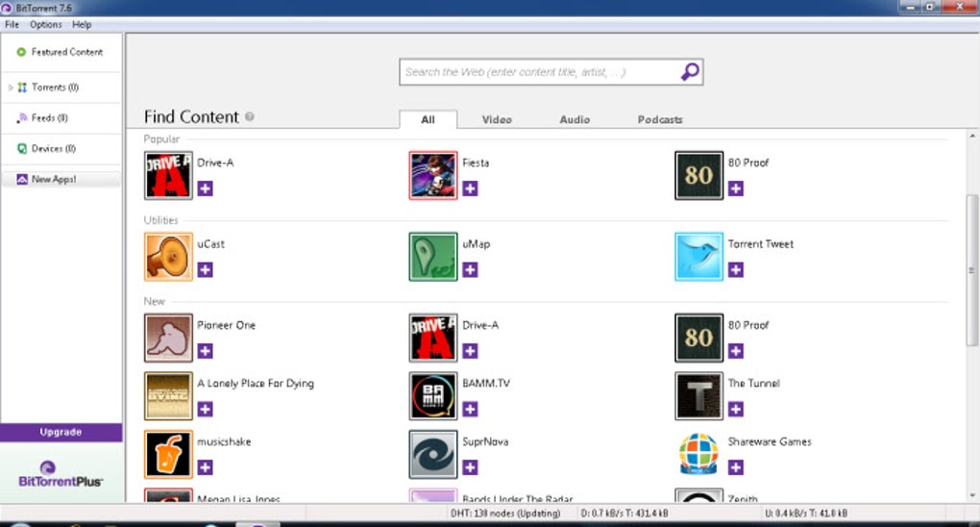The height and width of the screenshot is (527, 980).
Task: Add the Fiesta app
Action: pos(470,188)
